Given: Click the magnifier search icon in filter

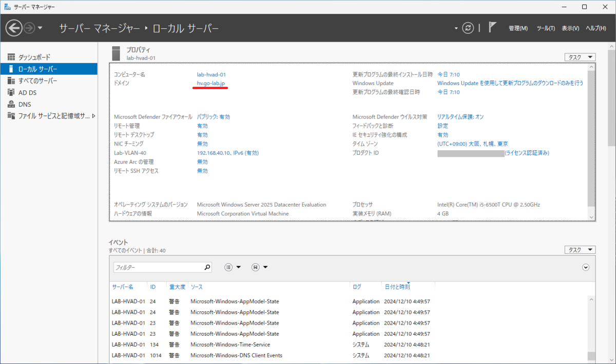Looking at the screenshot, I should click(207, 267).
